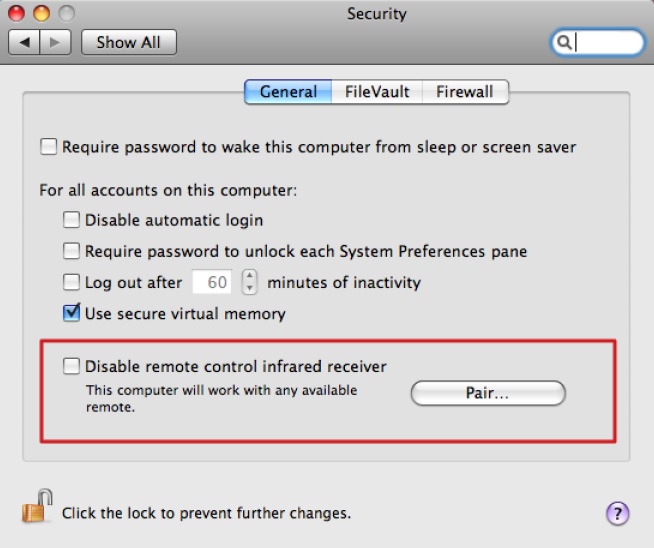Increase inactivity minutes with stepper up arrow
Viewport: 654px width, 548px height.
(250, 276)
